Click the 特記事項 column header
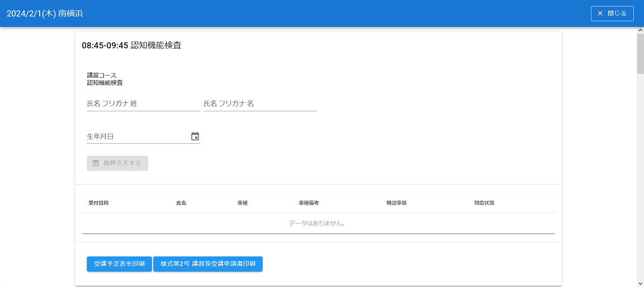This screenshot has width=644, height=287. click(396, 203)
